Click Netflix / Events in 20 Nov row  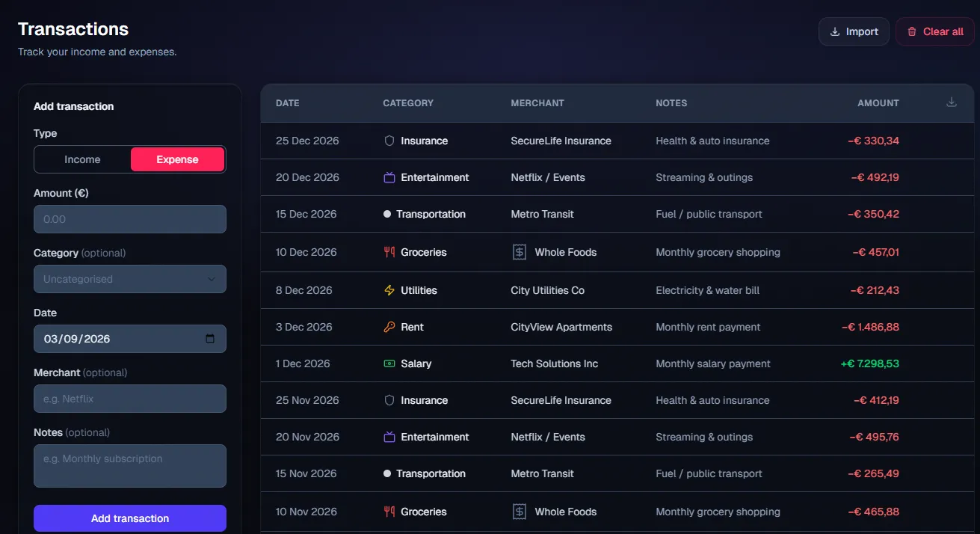tap(548, 437)
